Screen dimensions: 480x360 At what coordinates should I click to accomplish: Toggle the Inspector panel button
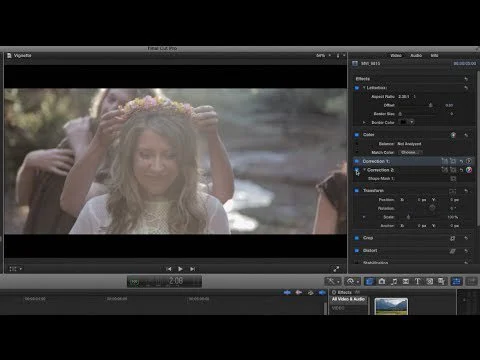point(456,281)
